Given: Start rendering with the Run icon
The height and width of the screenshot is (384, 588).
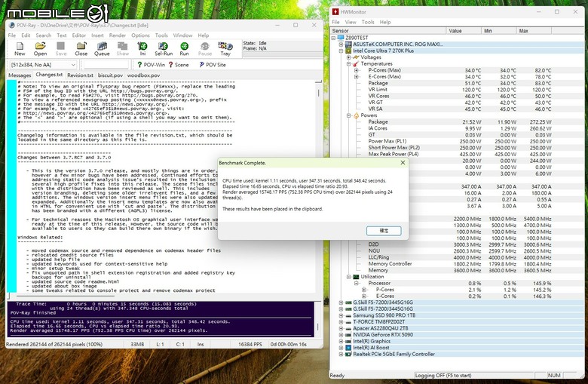Looking at the screenshot, I should [184, 49].
